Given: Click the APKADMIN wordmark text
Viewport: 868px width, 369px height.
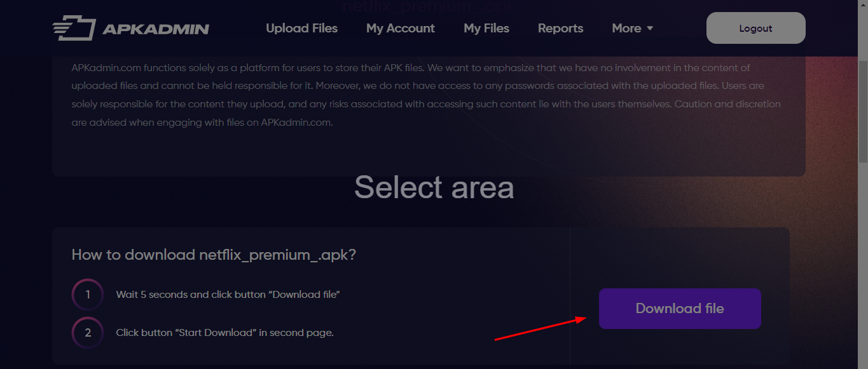Looking at the screenshot, I should pyautogui.click(x=155, y=29).
